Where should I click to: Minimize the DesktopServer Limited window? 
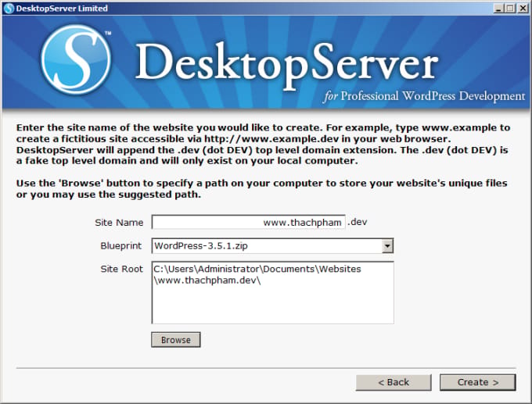(x=498, y=8)
